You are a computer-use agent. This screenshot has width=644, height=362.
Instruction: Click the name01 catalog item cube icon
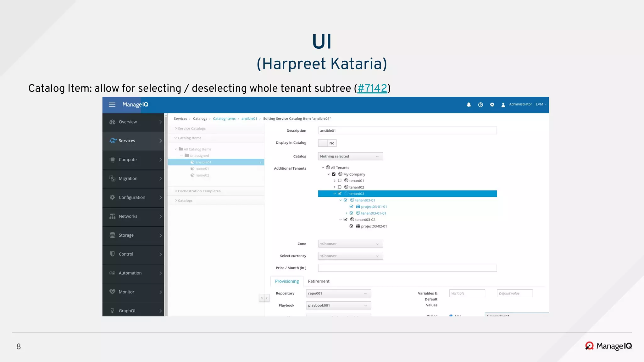192,169
